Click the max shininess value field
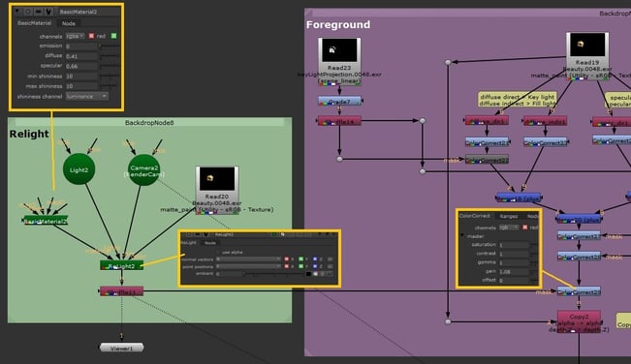This screenshot has height=364, width=631. coord(81,86)
